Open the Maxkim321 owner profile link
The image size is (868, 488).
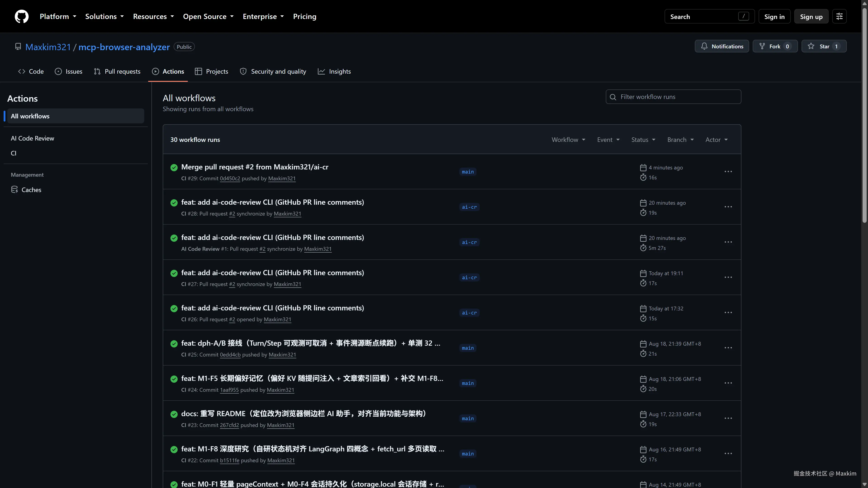click(48, 47)
